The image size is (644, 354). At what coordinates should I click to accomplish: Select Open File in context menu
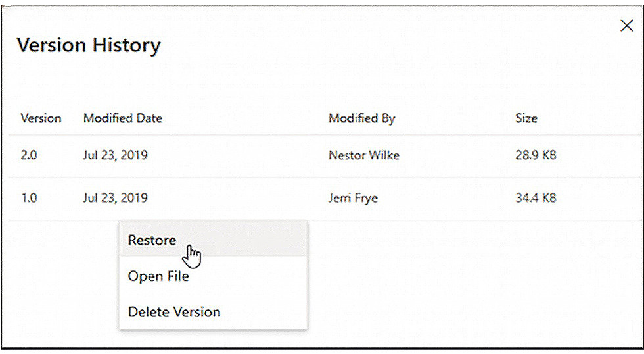click(x=158, y=276)
